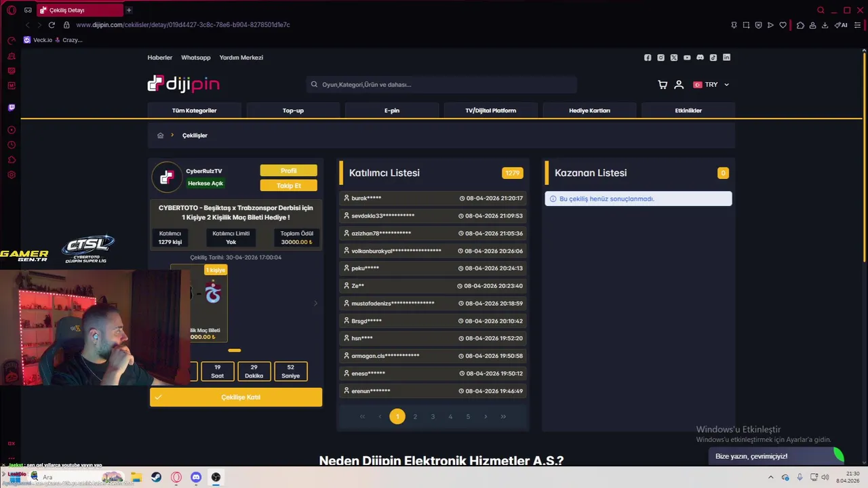
Task: Launch Steam from the taskbar
Action: coord(156,477)
